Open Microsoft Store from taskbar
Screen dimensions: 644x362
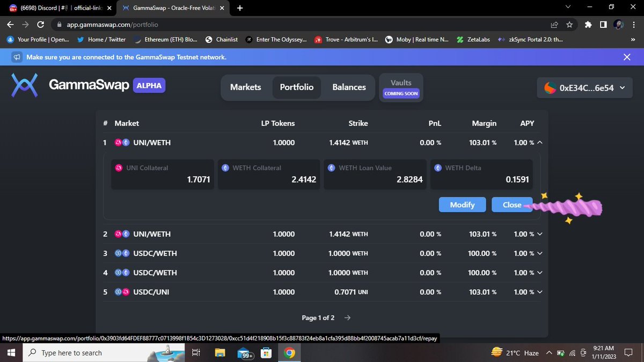click(x=265, y=353)
